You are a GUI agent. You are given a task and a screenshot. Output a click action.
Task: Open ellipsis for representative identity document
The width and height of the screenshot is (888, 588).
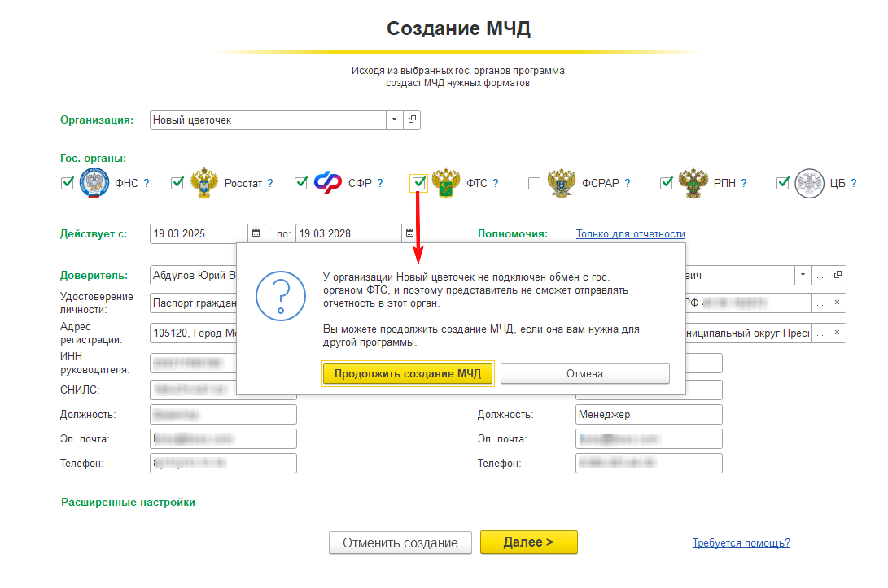(820, 303)
